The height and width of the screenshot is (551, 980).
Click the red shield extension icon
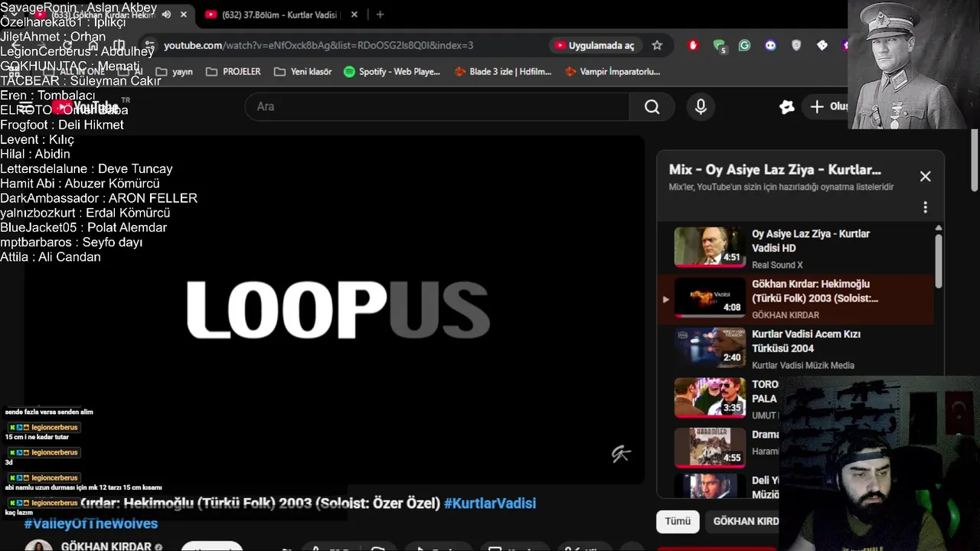tap(693, 45)
